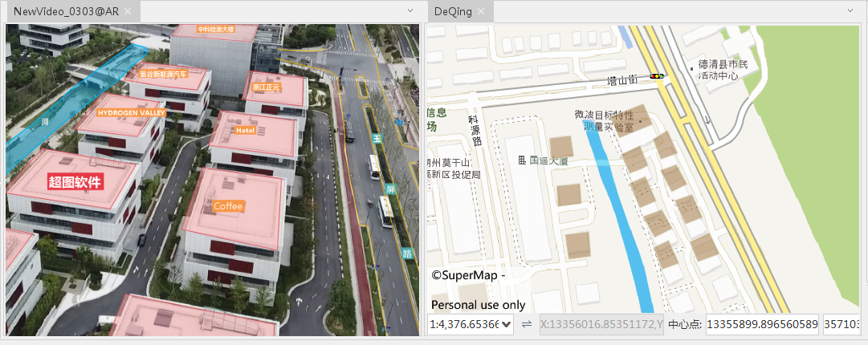Click the 德清县市民活动中心 point marker

[x=692, y=70]
